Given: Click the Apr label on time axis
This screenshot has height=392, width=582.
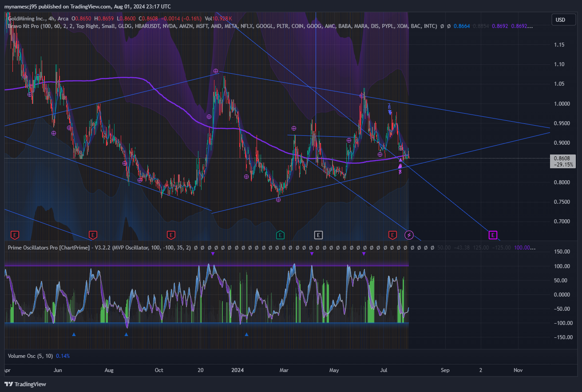Looking at the screenshot, I should click(x=8, y=370).
